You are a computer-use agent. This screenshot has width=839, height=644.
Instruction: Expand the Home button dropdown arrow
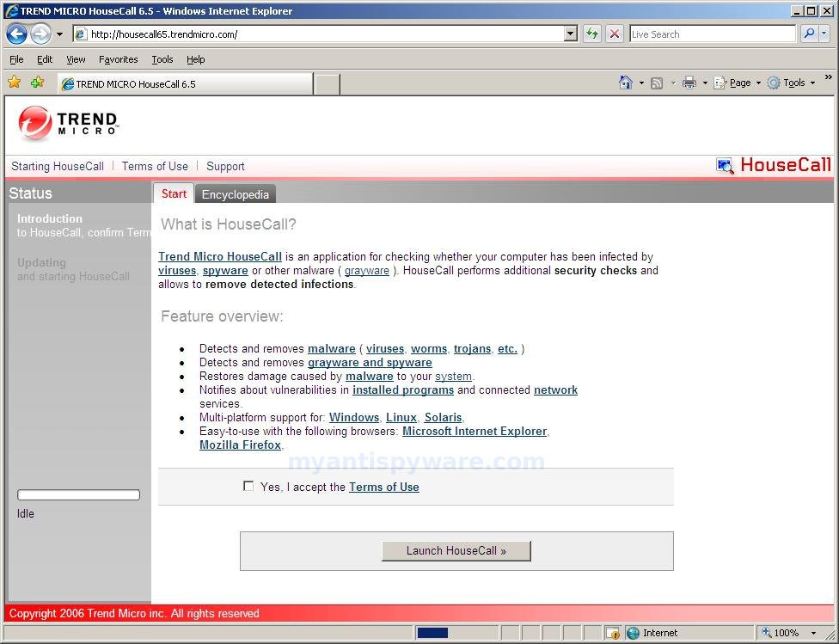641,83
